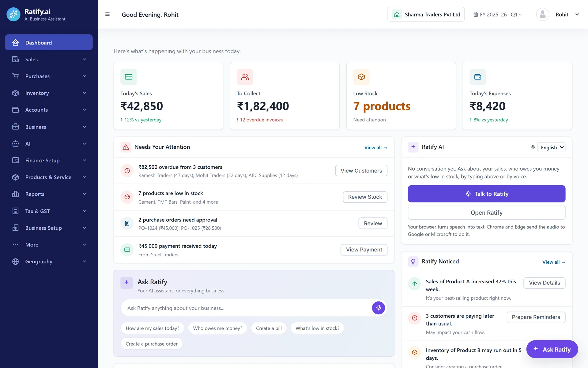Screen dimensions: 588x368
Task: Click the customers paying later alert icon
Action: point(414,318)
